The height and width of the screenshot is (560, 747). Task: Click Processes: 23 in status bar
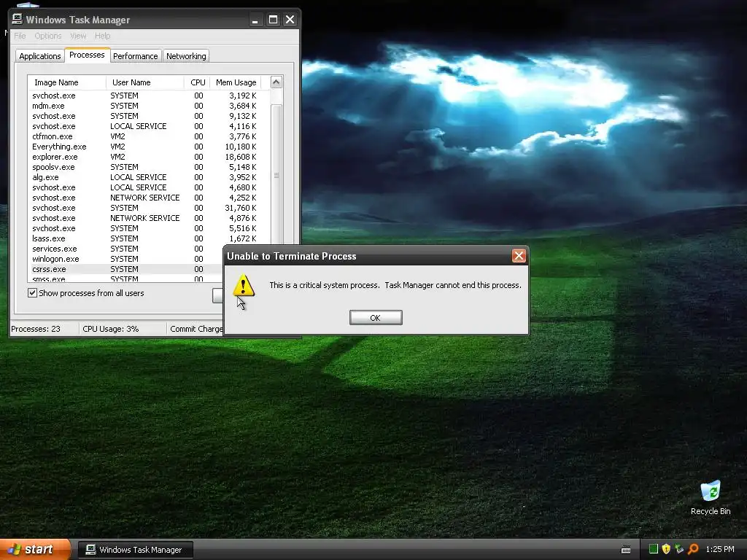click(x=36, y=329)
